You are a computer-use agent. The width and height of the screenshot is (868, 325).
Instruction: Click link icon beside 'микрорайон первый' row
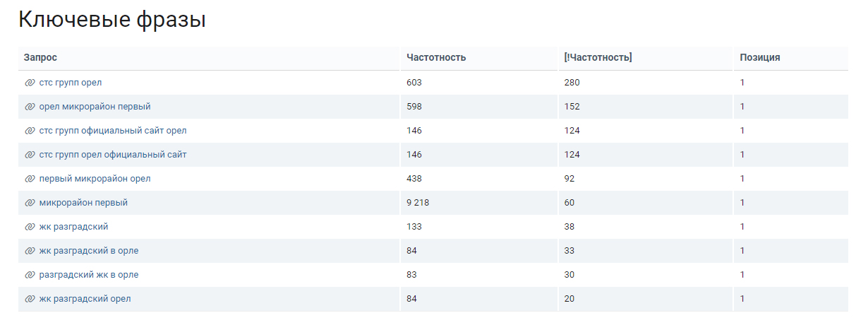(30, 203)
